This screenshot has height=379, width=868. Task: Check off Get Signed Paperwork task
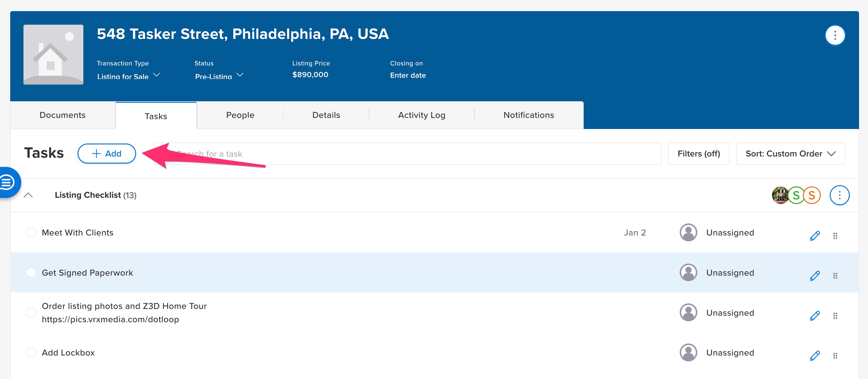coord(31,273)
